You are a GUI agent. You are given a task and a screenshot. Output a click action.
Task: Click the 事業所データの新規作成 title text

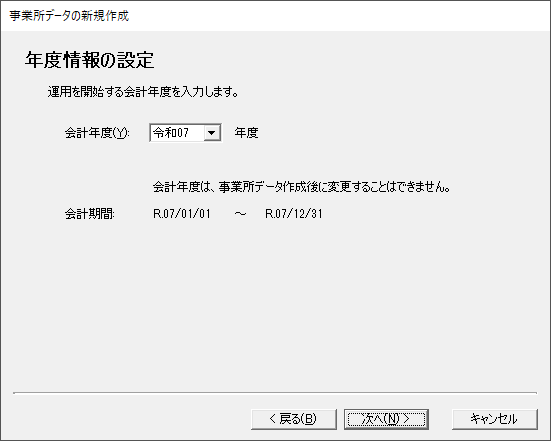point(69,16)
